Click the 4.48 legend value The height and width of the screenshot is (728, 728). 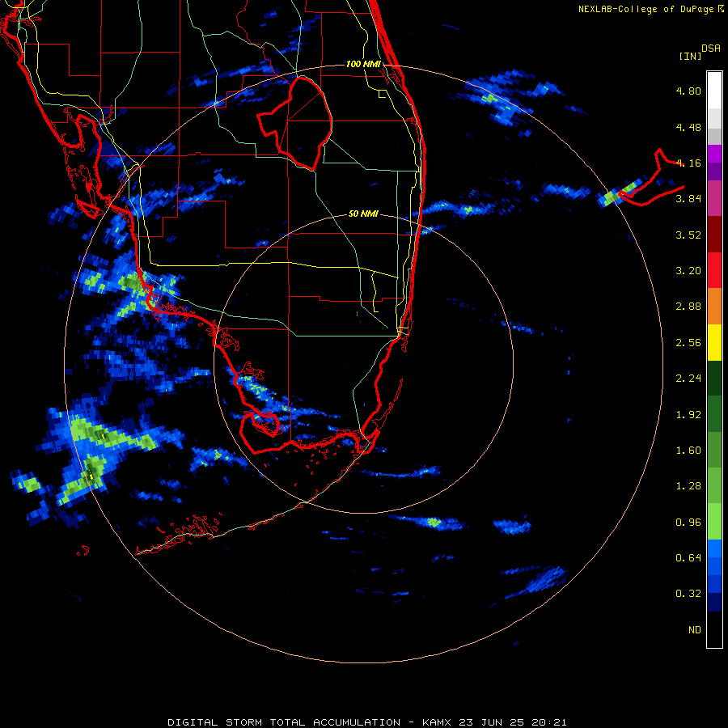point(688,127)
